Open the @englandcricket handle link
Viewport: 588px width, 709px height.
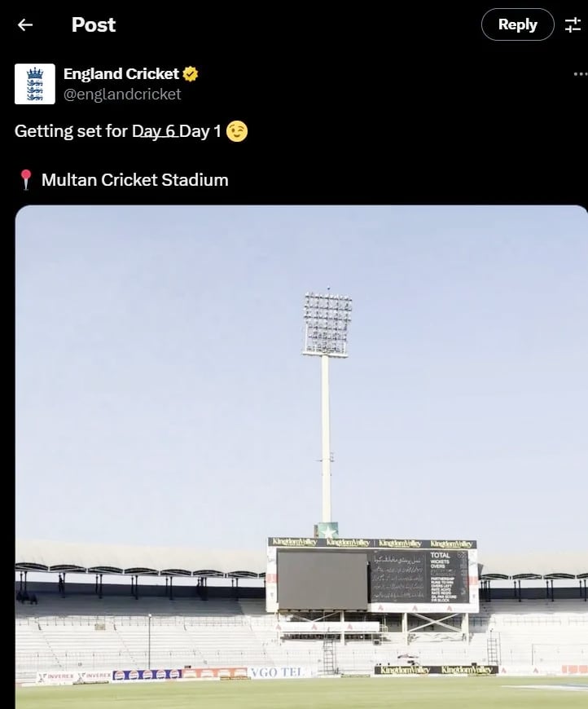[x=122, y=94]
